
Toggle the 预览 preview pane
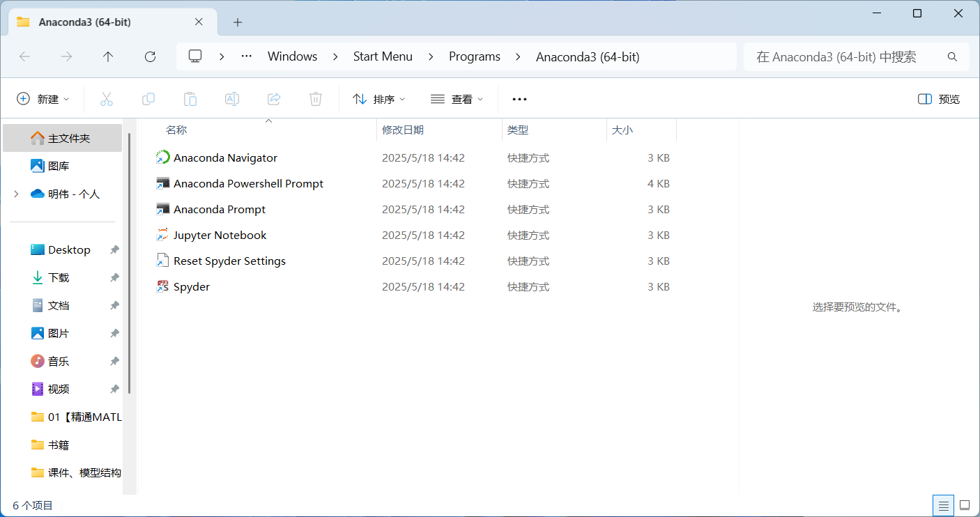point(939,99)
